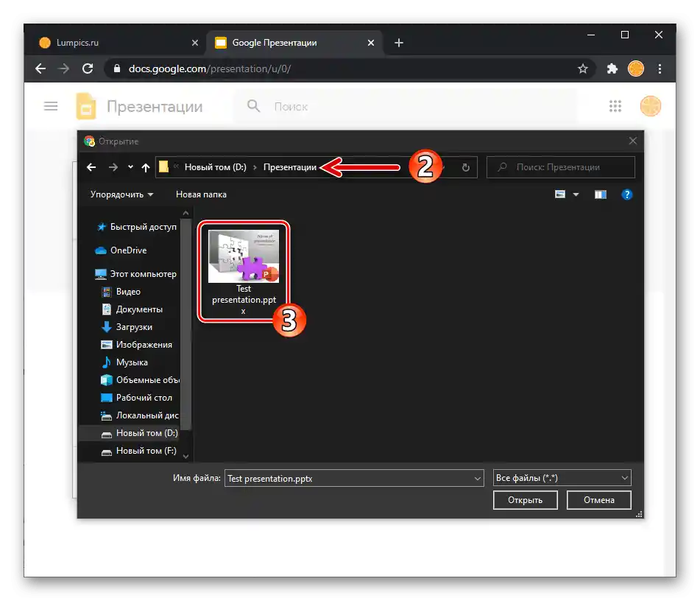Bookmark this page with the star icon
Viewport: 700px width, 601px height.
tap(583, 68)
